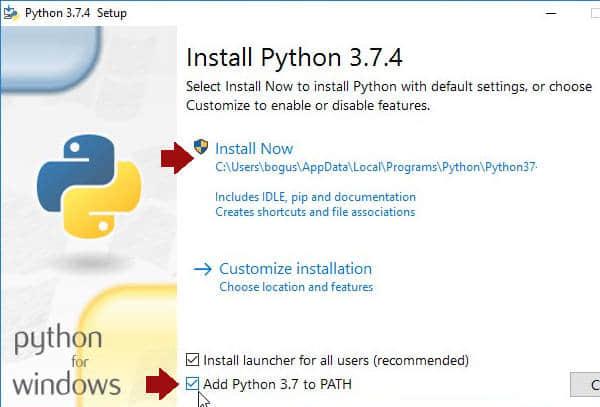Click the Add Python 3.7 to PATH label
Image resolution: width=600 pixels, height=407 pixels.
pyautogui.click(x=277, y=384)
